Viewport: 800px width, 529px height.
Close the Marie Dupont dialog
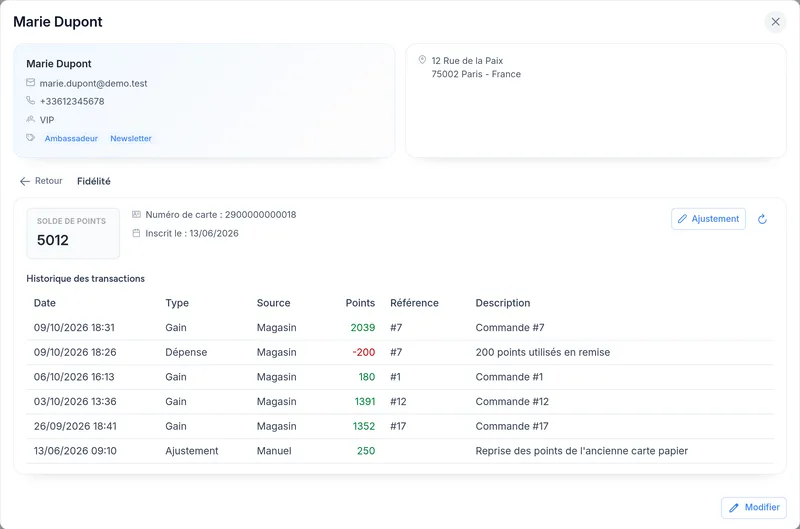point(775,22)
